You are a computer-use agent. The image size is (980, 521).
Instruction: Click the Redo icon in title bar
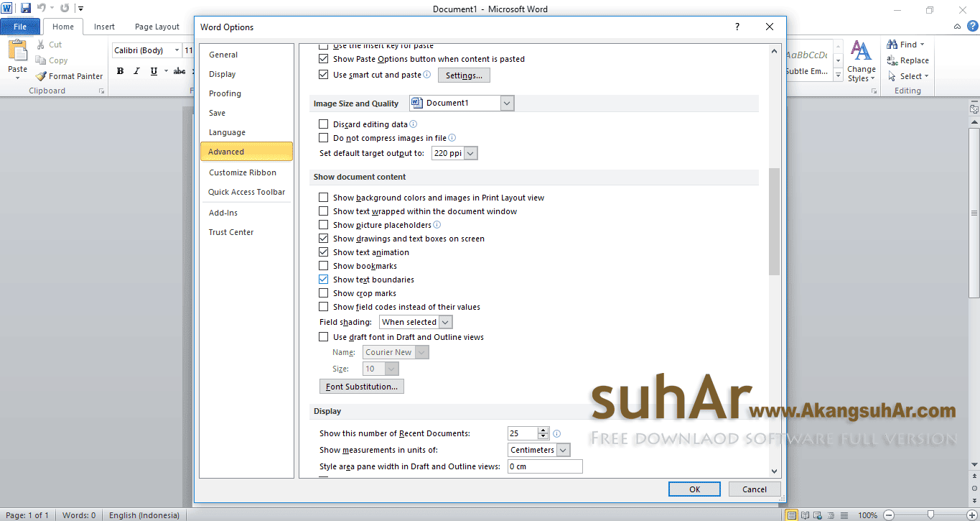click(65, 9)
